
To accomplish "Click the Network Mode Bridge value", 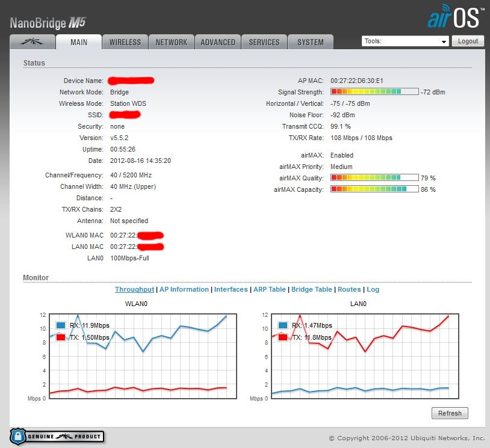I will tap(119, 92).
